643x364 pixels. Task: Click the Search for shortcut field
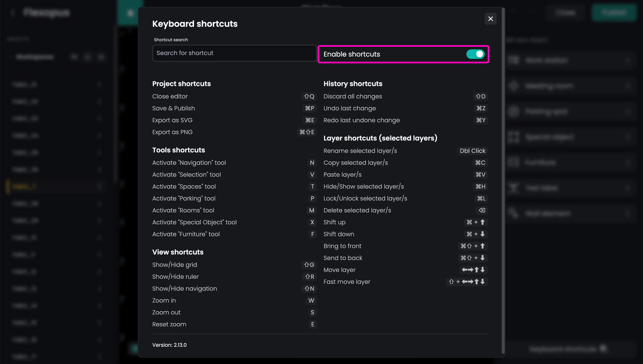coord(234,53)
